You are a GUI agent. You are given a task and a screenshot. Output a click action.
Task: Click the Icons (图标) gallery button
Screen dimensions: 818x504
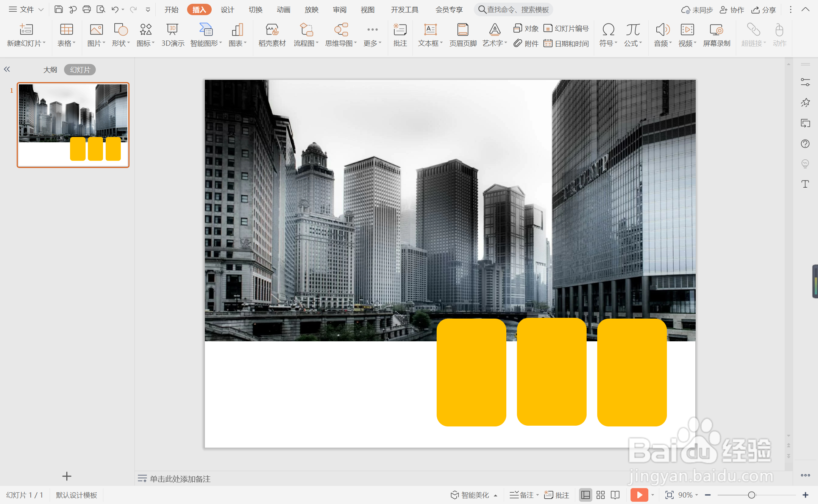point(145,30)
